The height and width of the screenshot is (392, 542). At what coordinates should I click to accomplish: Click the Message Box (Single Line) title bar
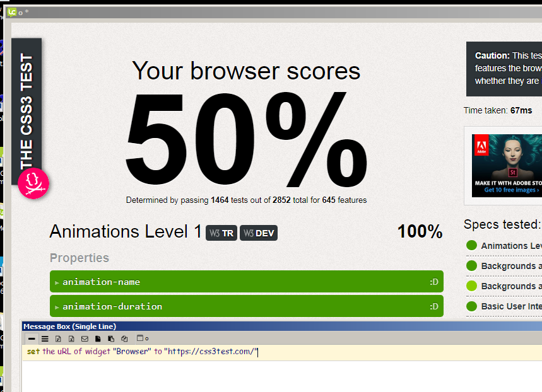pos(282,326)
